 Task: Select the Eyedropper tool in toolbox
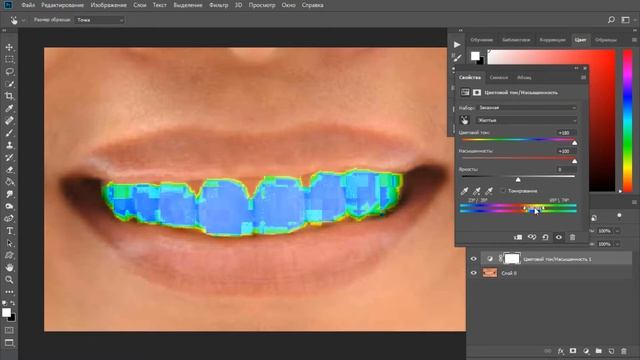tap(9, 109)
